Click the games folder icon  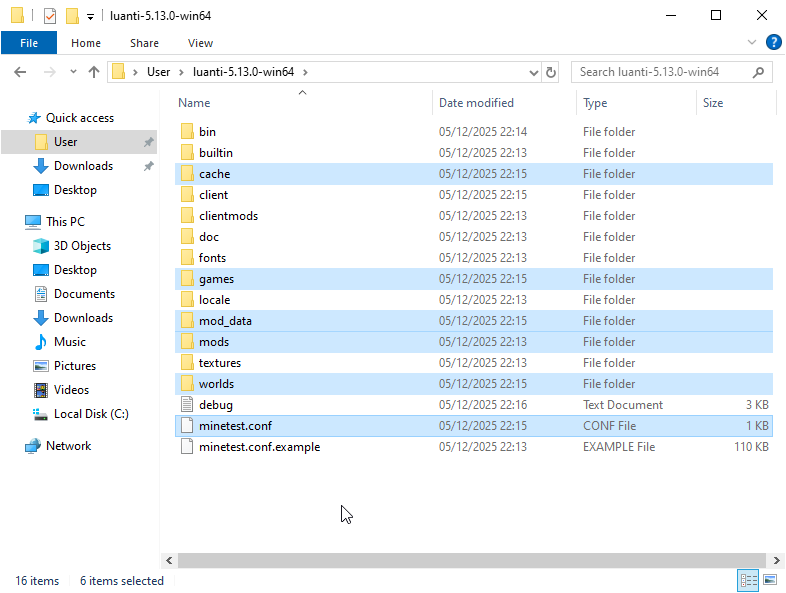[187, 279]
